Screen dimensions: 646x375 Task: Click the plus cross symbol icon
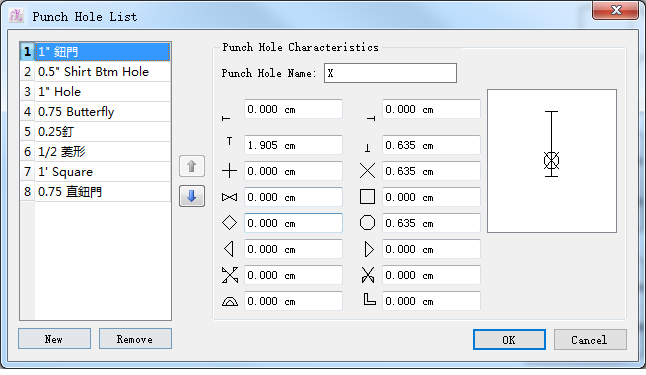(x=229, y=171)
